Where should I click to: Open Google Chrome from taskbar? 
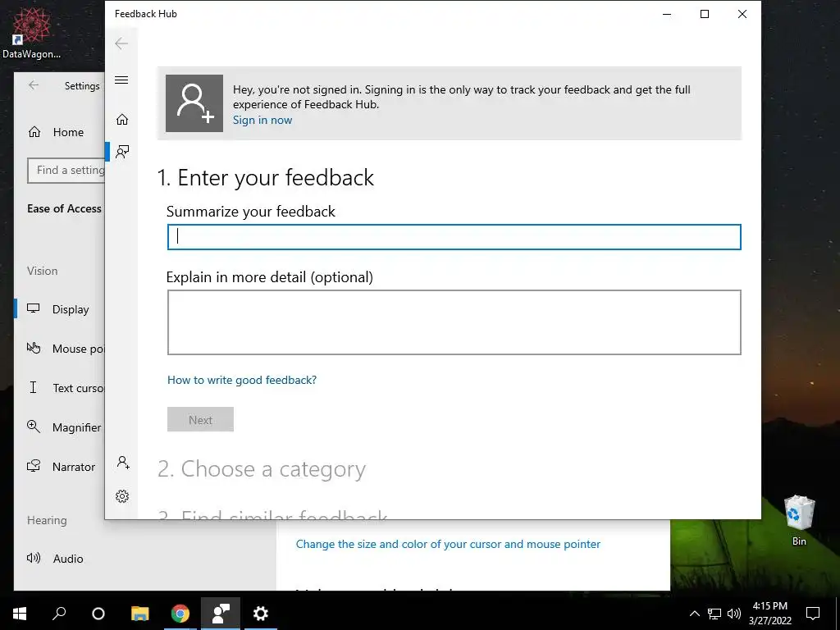180,614
